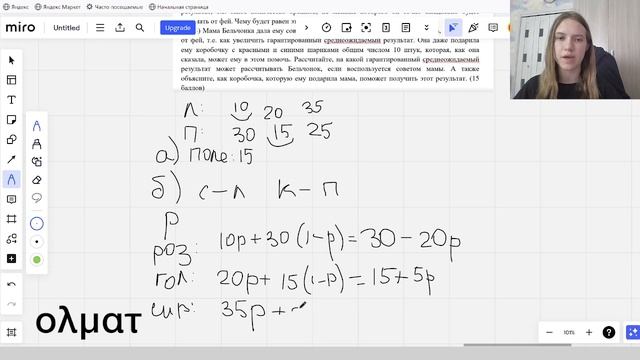This screenshot has width=640, height=360.
Task: Search the board with magnifier icon
Action: 140,28
